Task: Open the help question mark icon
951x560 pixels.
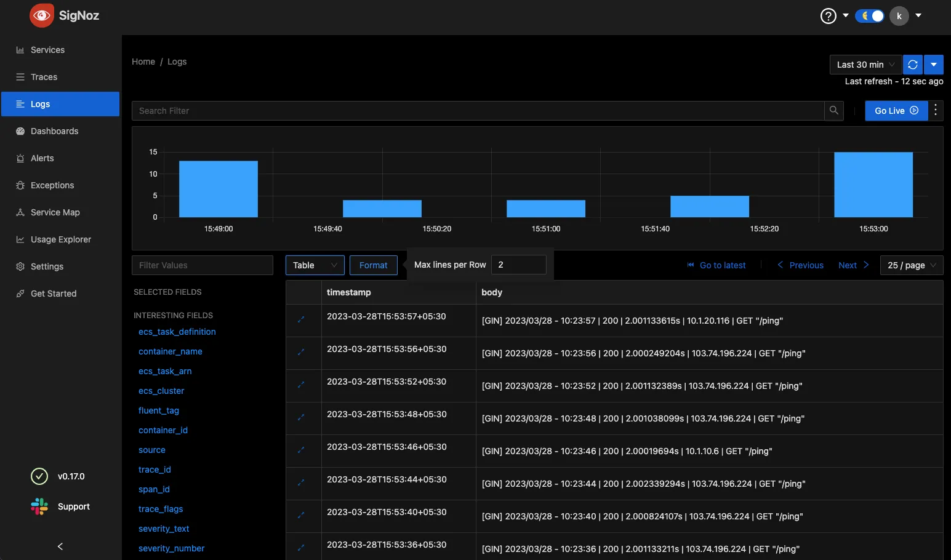Action: pos(829,16)
